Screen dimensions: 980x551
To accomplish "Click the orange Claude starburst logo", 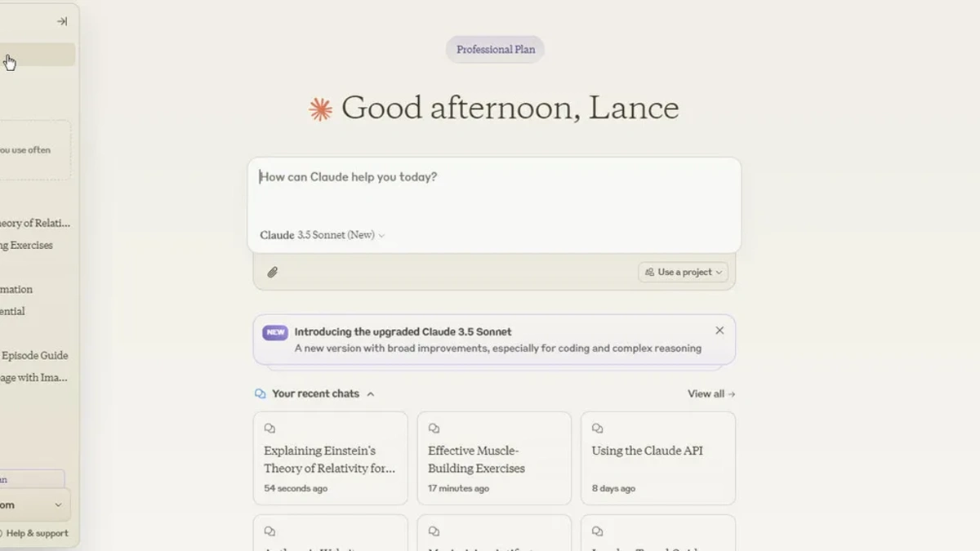I will point(321,106).
